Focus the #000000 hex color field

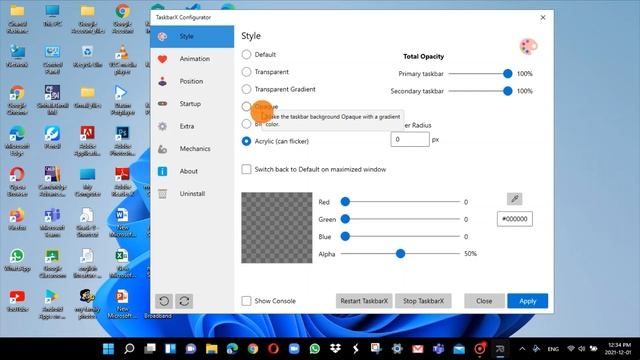[x=514, y=219]
